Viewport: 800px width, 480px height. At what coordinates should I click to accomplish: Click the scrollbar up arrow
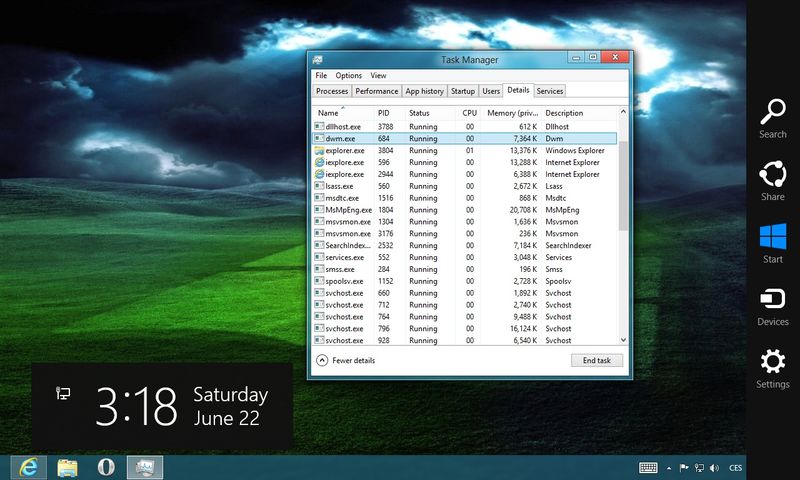(x=623, y=112)
